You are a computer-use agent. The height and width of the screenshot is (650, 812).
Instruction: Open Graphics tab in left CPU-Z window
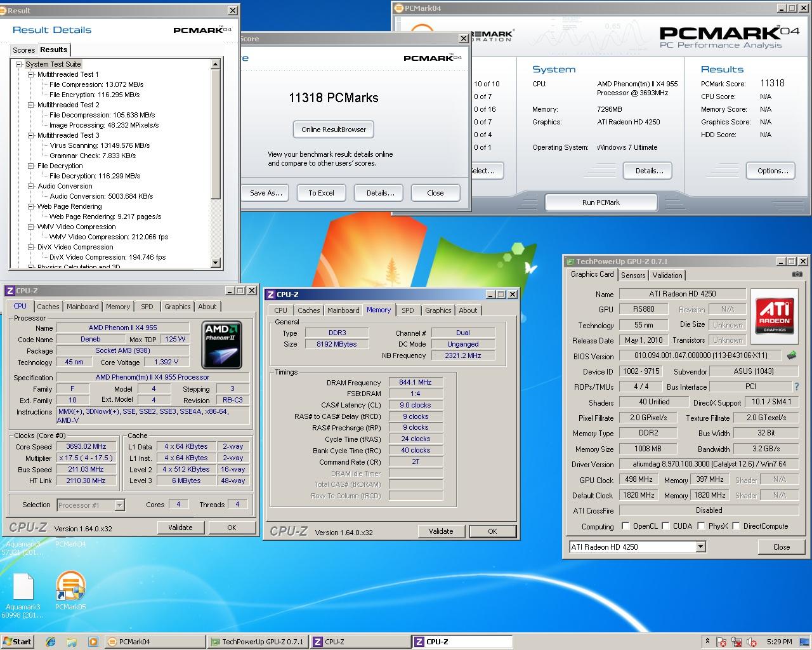178,307
